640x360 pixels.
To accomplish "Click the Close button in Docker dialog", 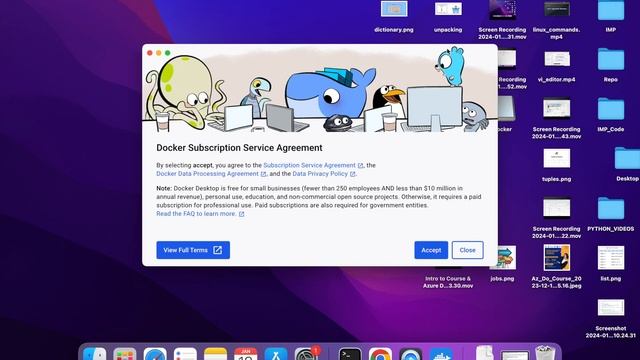I will pos(467,250).
